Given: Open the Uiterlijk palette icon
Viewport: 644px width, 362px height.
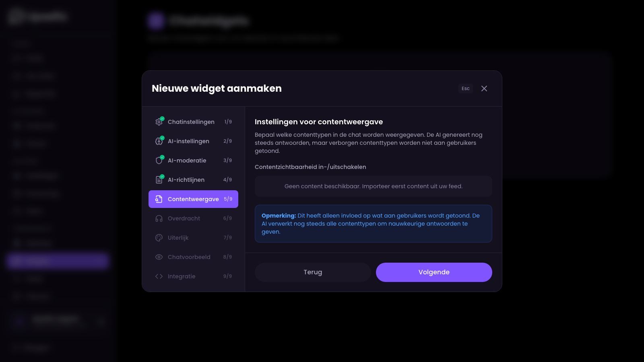Looking at the screenshot, I should [x=159, y=238].
